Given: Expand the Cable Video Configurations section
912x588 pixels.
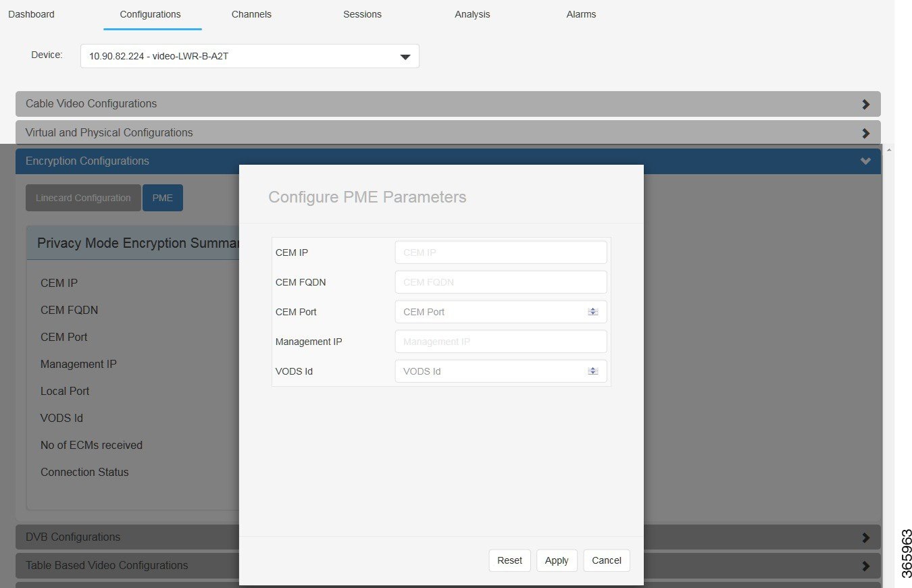Looking at the screenshot, I should coord(865,103).
